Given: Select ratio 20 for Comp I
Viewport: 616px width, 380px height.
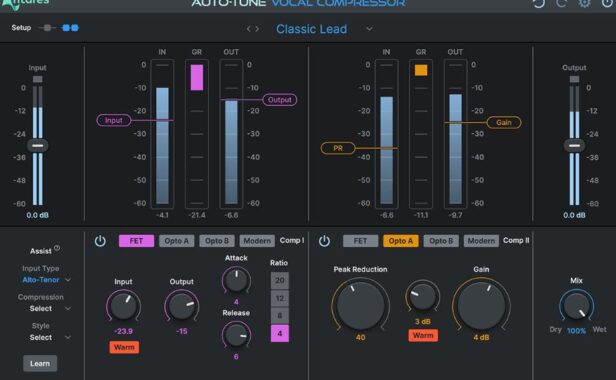Looking at the screenshot, I should pyautogui.click(x=280, y=281).
